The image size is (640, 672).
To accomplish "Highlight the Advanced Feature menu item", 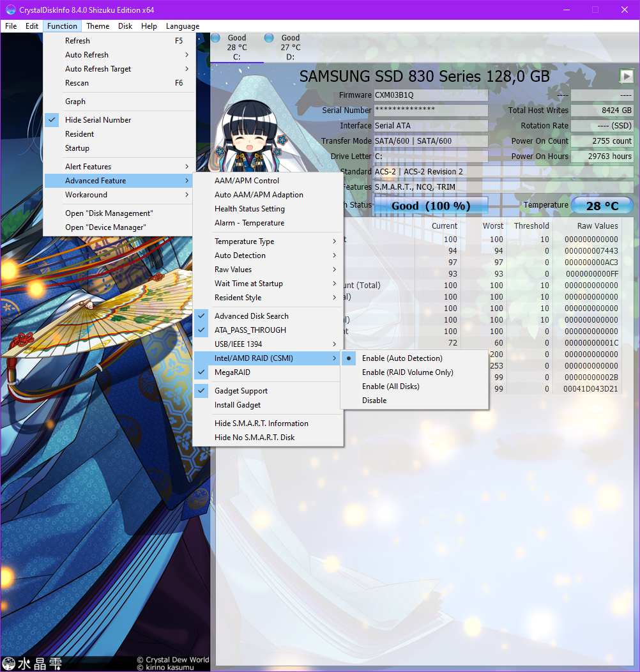I will click(x=119, y=180).
